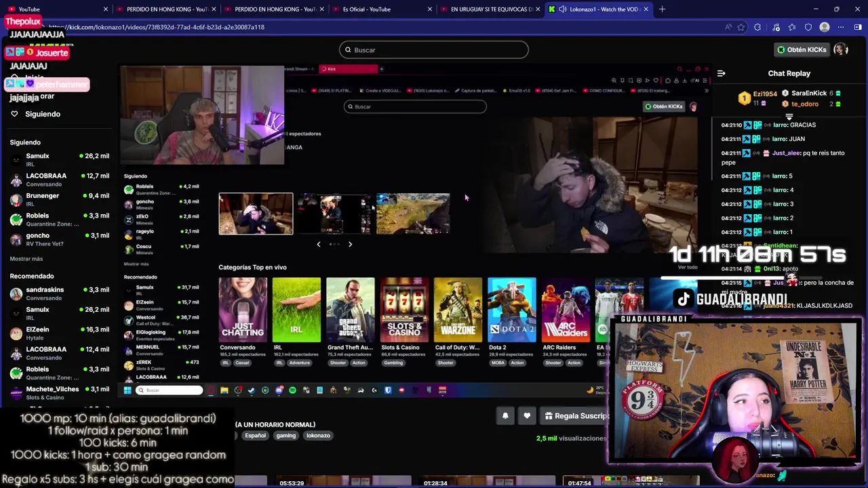Viewport: 868px width, 488px height.
Task: Click Westcol in streamed Recomendado list
Action: point(161,319)
